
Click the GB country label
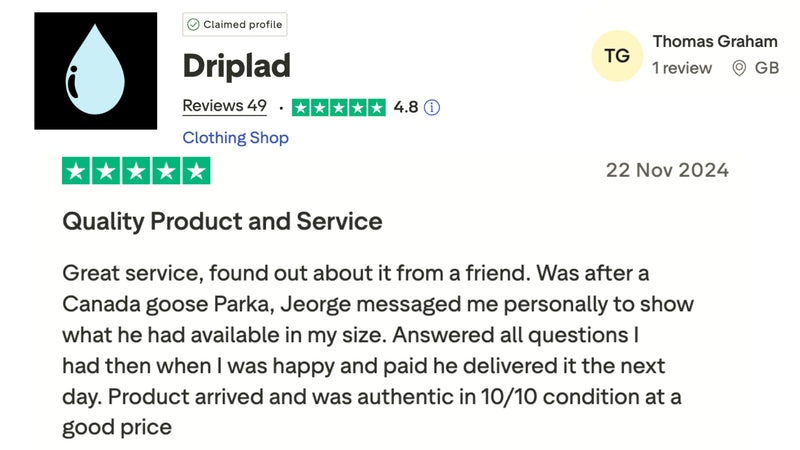tap(767, 69)
